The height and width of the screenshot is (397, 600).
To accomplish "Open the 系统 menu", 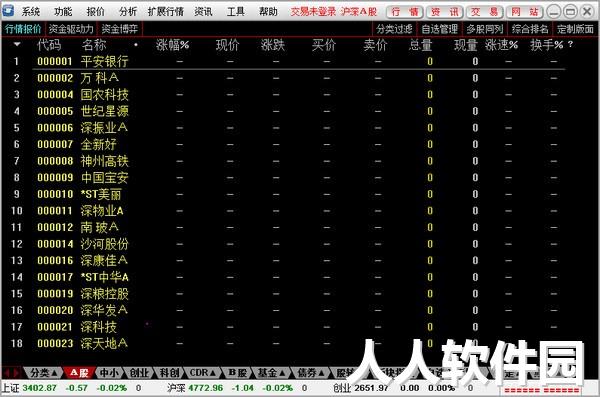I will point(31,12).
